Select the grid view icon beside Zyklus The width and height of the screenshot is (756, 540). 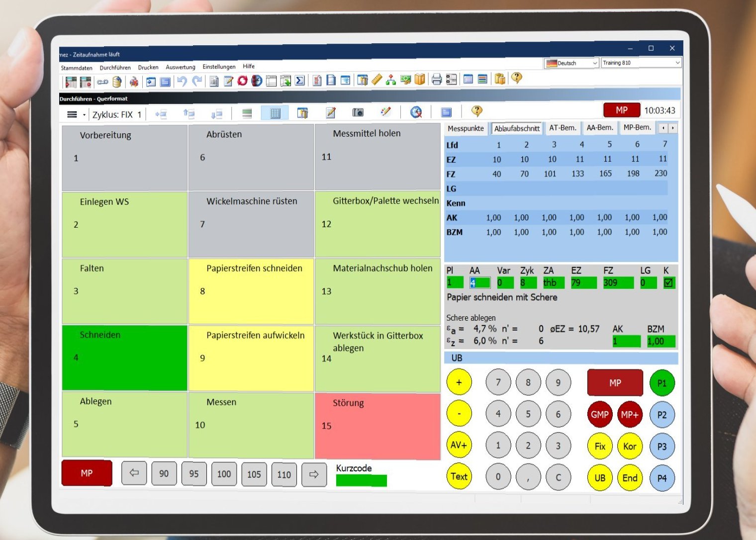275,113
